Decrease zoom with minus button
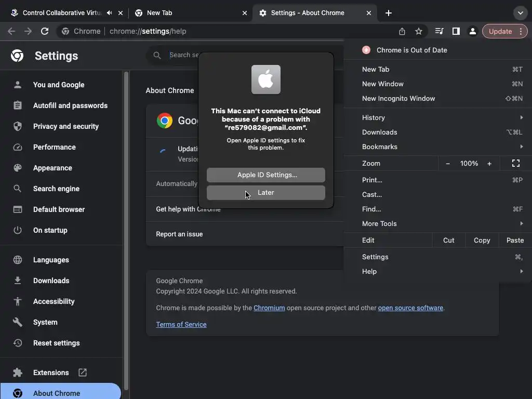The image size is (532, 399). 448,163
